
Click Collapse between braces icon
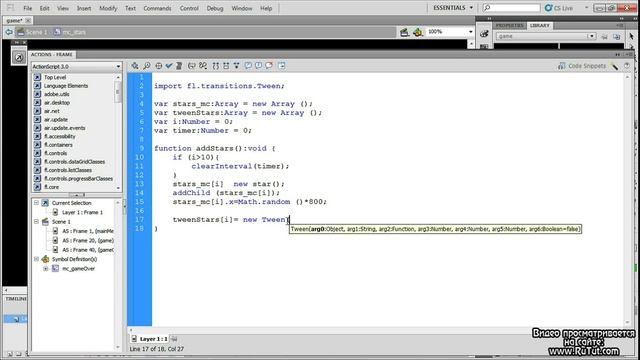click(216, 66)
